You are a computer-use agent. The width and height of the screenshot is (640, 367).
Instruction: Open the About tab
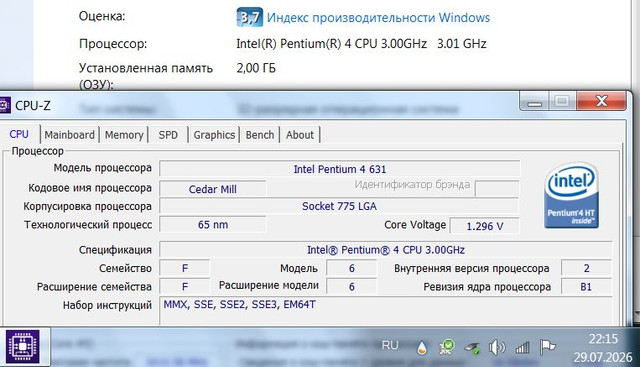[300, 135]
